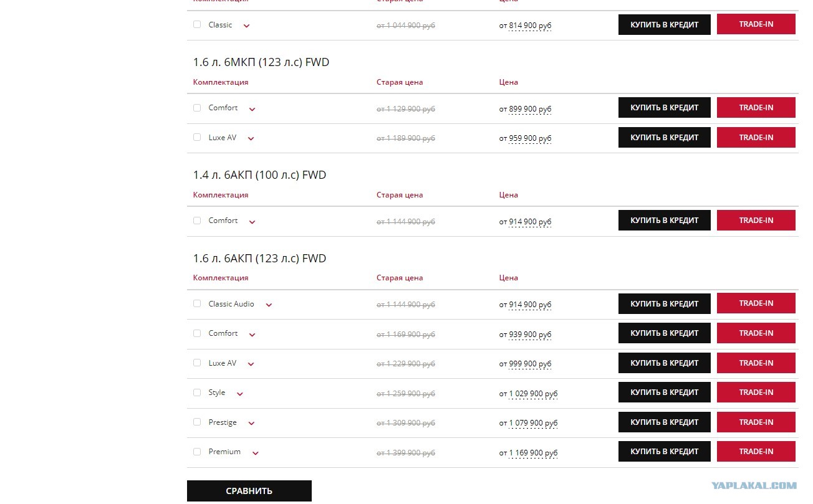Viewport: 813px width, 504px height.
Task: Click TRADE-IN for the Prestige trim
Action: pyautogui.click(x=756, y=422)
